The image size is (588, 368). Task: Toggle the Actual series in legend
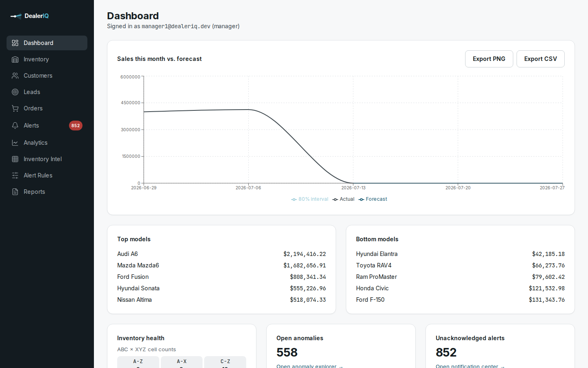click(343, 199)
